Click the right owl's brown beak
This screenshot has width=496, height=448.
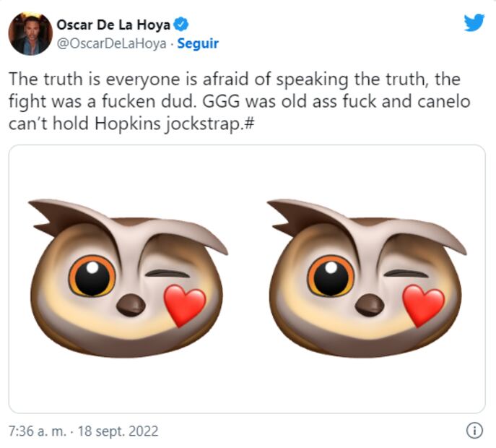tap(369, 304)
